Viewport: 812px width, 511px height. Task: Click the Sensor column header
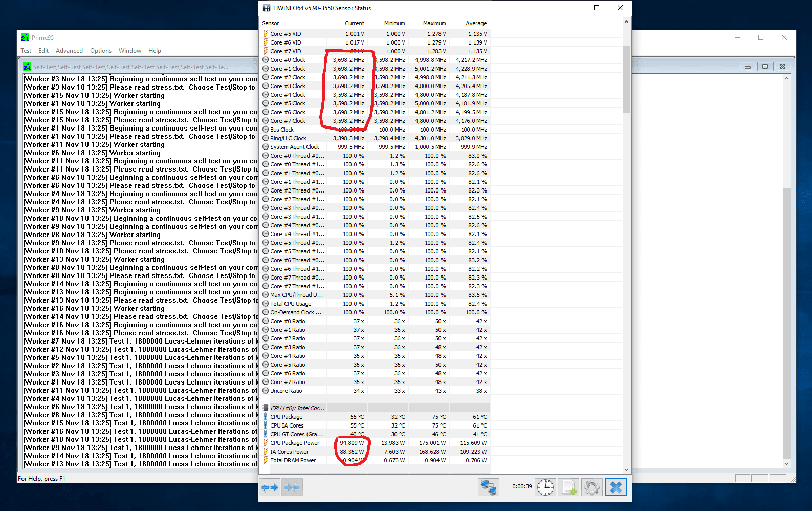293,23
